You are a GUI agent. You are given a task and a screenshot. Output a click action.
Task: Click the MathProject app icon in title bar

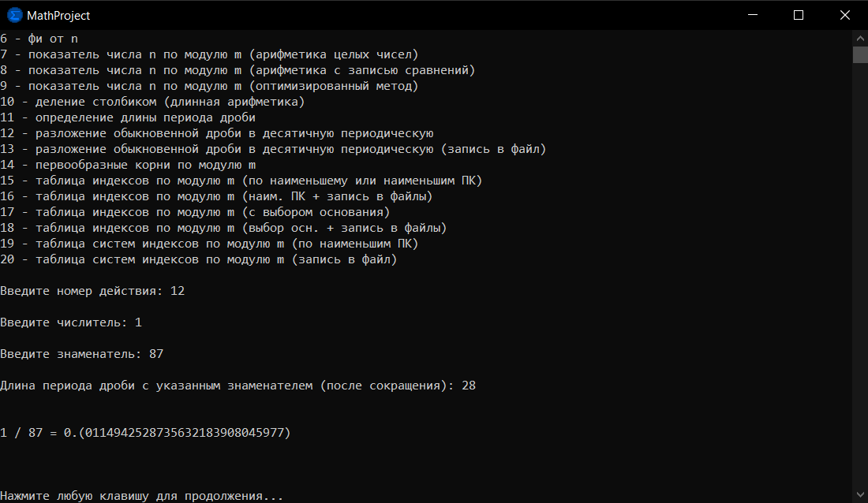[x=14, y=15]
